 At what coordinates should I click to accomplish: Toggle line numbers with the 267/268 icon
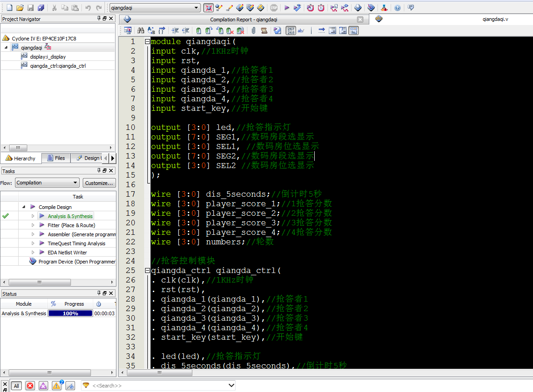point(290,30)
